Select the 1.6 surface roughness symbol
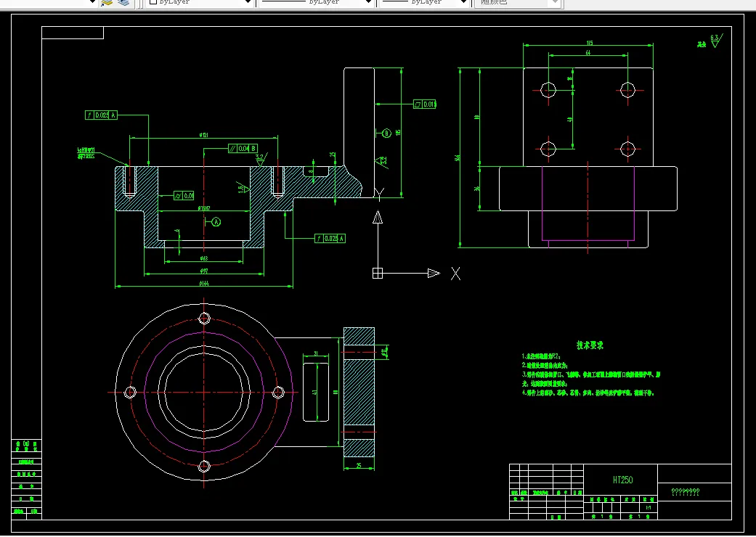Viewport: 756px width, 537px height. (x=244, y=187)
